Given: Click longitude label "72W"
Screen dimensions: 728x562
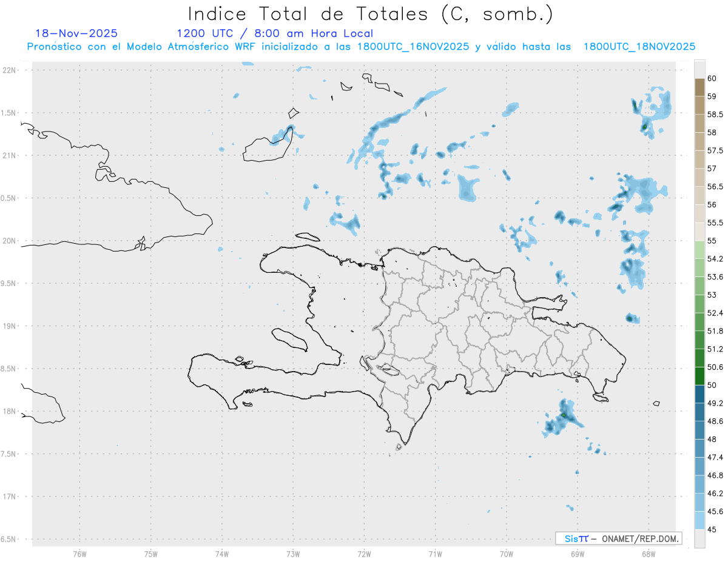Looking at the screenshot, I should 364,554.
